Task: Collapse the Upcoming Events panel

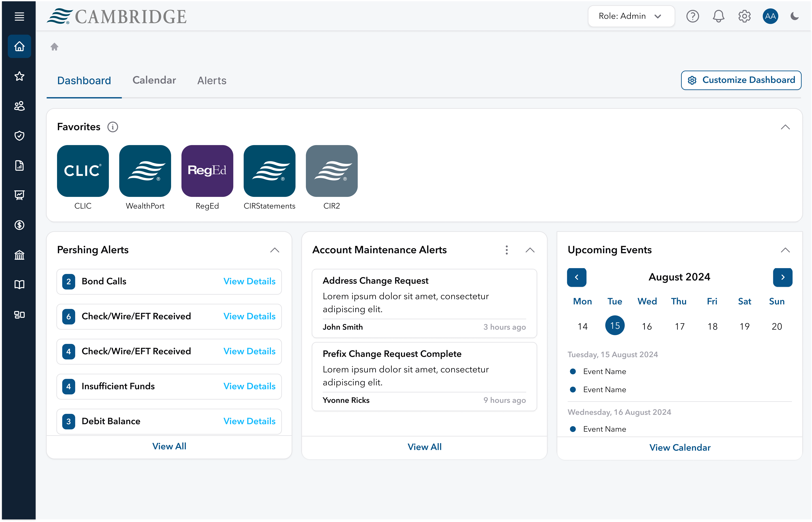Action: point(785,250)
